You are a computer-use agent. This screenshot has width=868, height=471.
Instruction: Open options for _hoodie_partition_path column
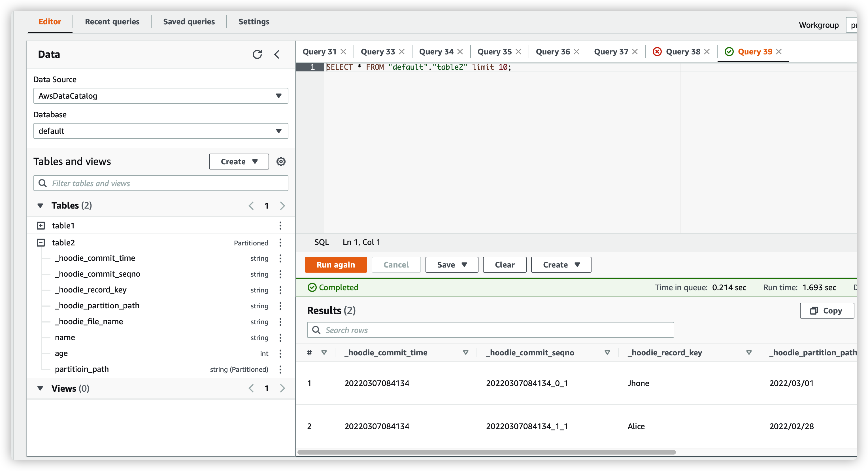280,306
